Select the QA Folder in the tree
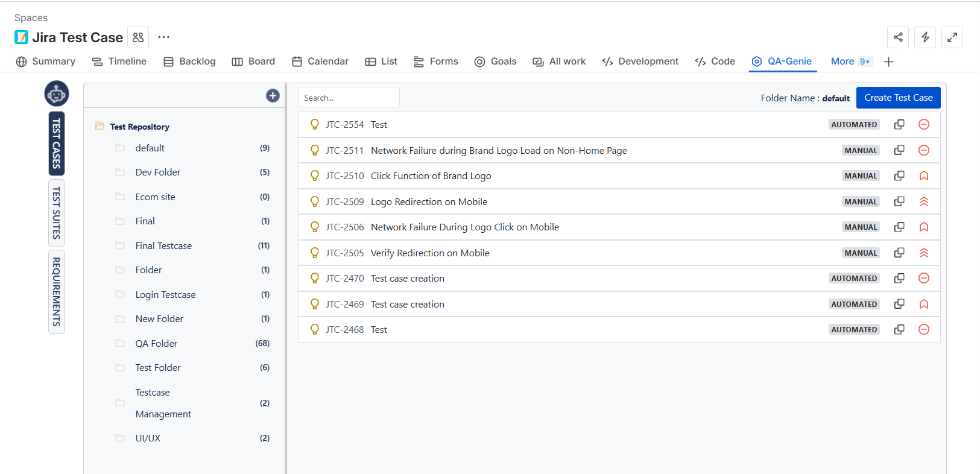Image resolution: width=980 pixels, height=474 pixels. pyautogui.click(x=156, y=344)
